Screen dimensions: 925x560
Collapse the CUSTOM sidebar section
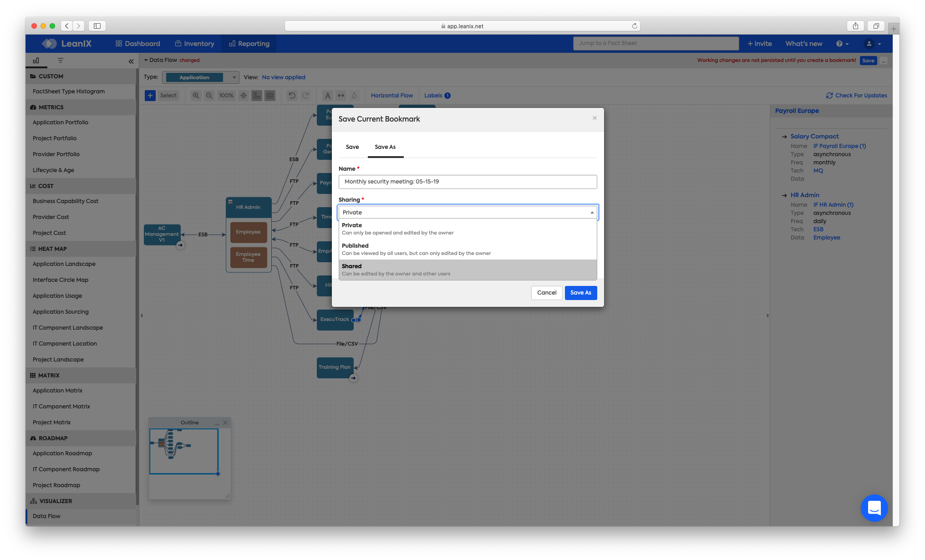pyautogui.click(x=81, y=76)
